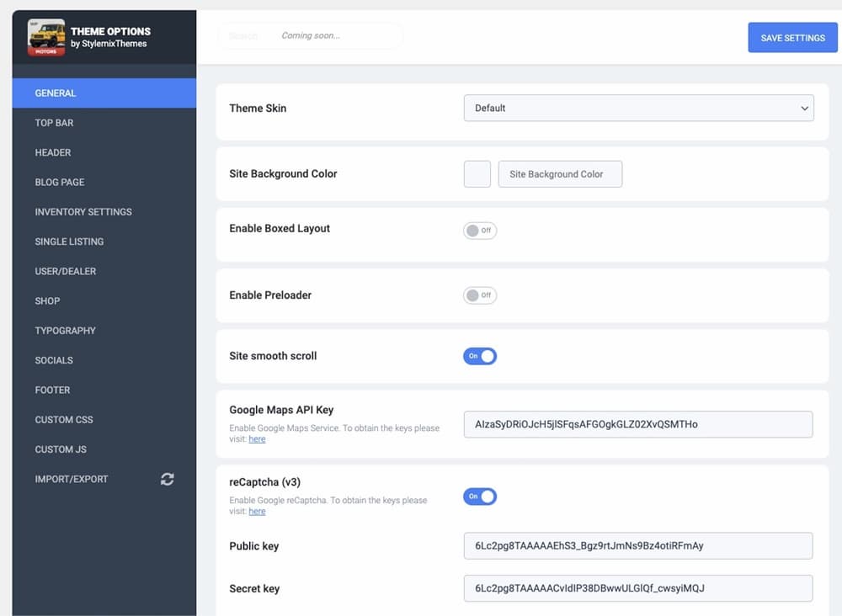Open User/Dealer settings
Viewport: 842px width, 616px height.
[x=104, y=272]
